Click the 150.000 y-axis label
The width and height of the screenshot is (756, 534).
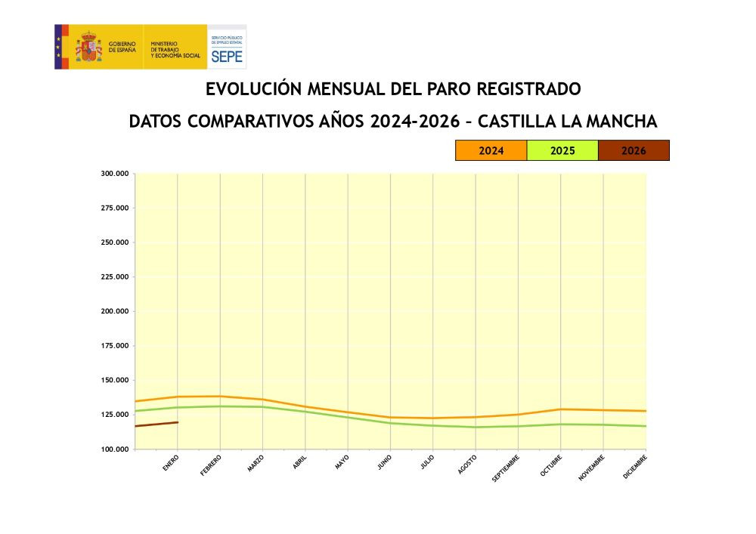(x=114, y=380)
